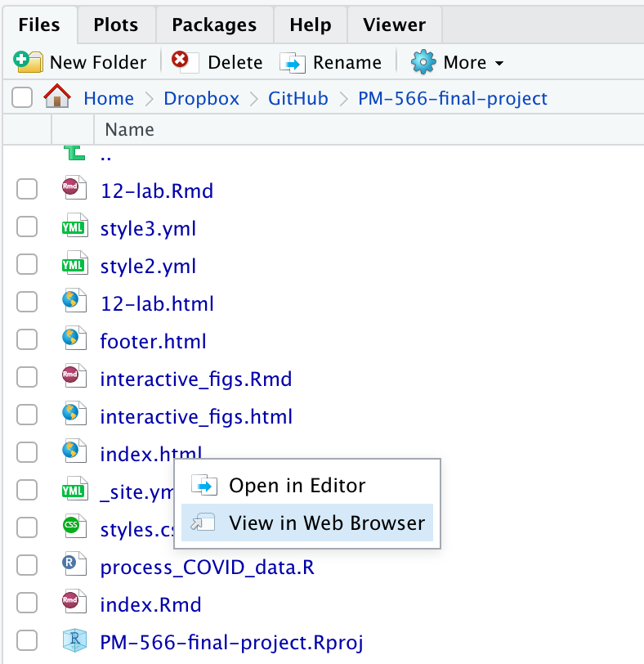Click the Rmd icon beside interactive_figs.Rmd

coord(74,376)
